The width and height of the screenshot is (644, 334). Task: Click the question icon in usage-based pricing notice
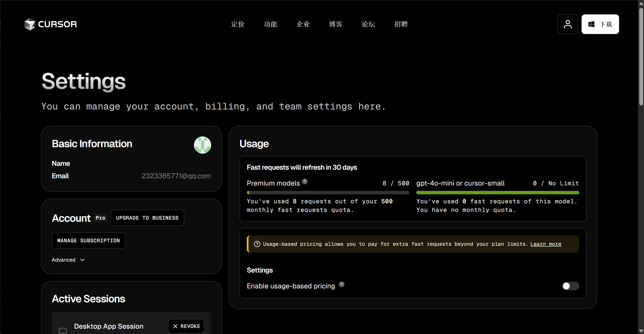pyautogui.click(x=257, y=244)
